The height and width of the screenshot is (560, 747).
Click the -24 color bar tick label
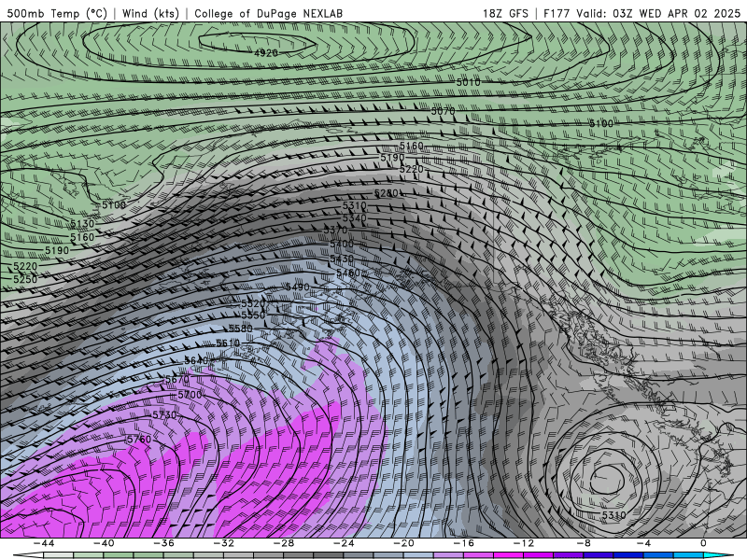344,543
